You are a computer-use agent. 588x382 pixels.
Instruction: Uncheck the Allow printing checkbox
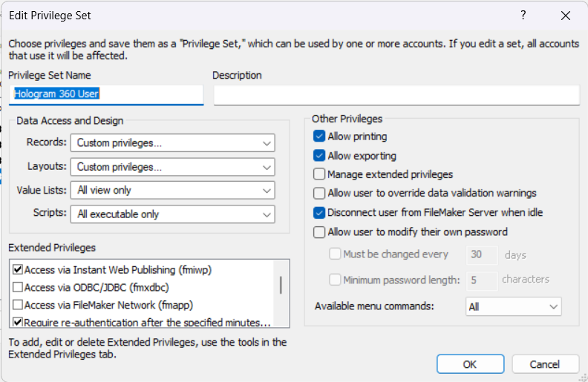point(319,136)
